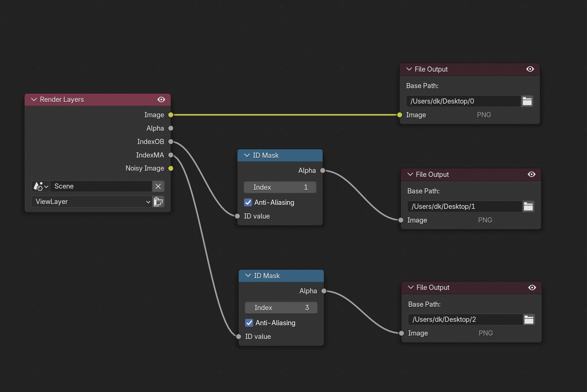Open folder browser for /Users/dk/Desktop/1 path
Screen dimensions: 587x392
click(x=528, y=207)
